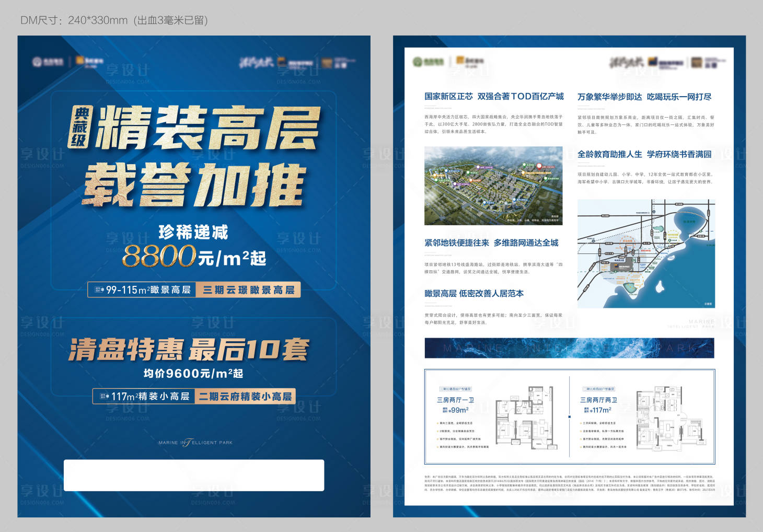This screenshot has height=532, width=763.
Task: Click the 99-115m²瞰景高层 label
Action: pos(142,290)
